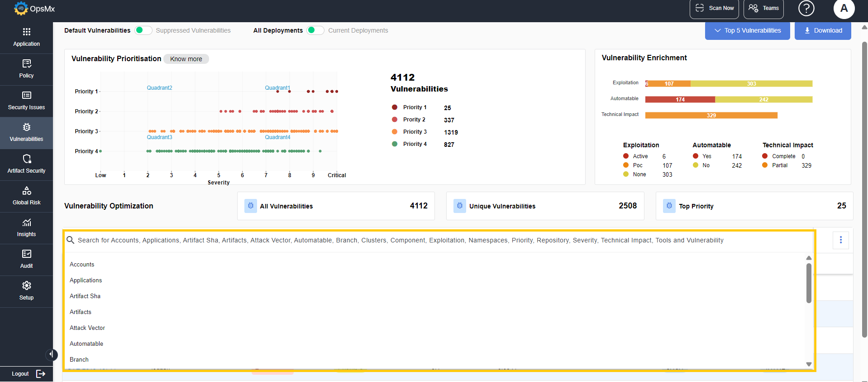Open Artifact Security section

coord(26,164)
